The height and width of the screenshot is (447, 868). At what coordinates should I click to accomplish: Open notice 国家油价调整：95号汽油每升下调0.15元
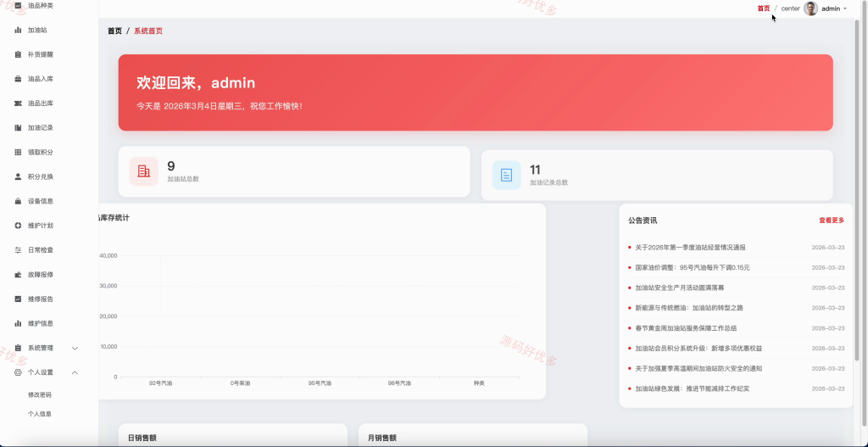[x=693, y=267]
